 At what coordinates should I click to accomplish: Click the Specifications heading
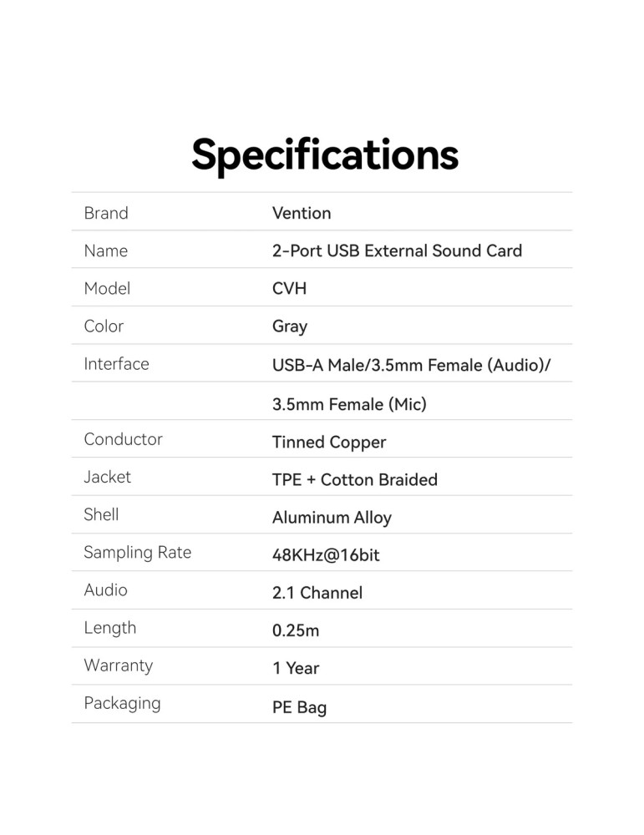325,154
